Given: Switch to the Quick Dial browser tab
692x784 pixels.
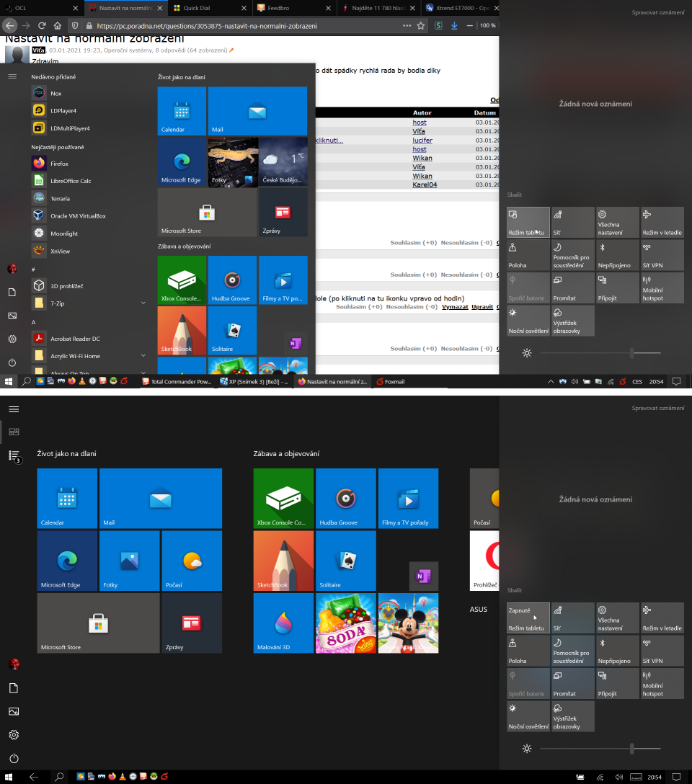Looking at the screenshot, I should 209,8.
